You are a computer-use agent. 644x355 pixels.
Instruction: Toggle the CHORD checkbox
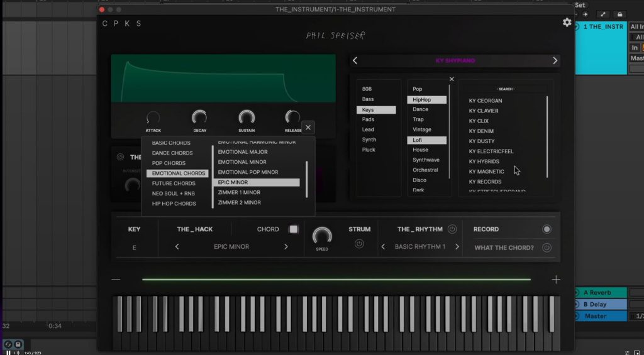click(293, 229)
